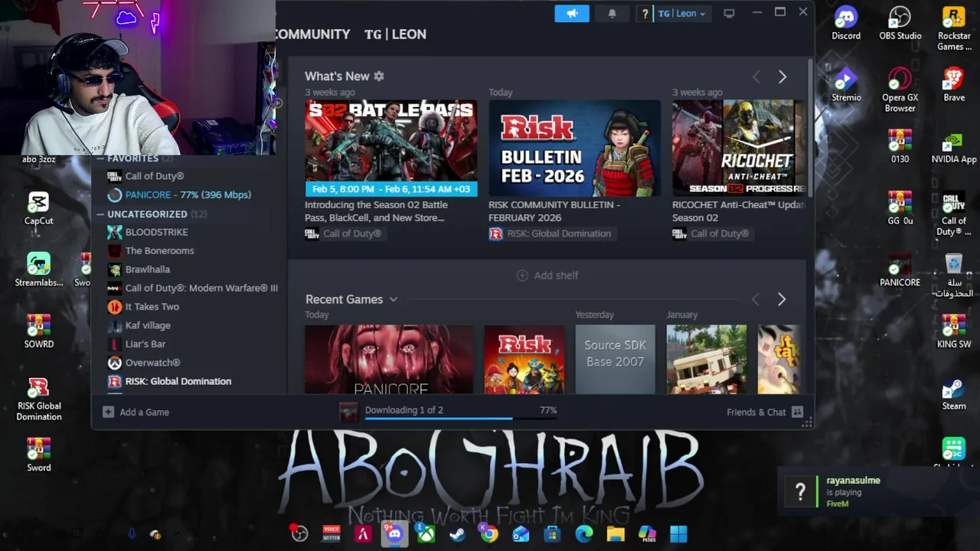The height and width of the screenshot is (551, 980).
Task: Open Steam desktop shortcut icon
Action: click(954, 394)
